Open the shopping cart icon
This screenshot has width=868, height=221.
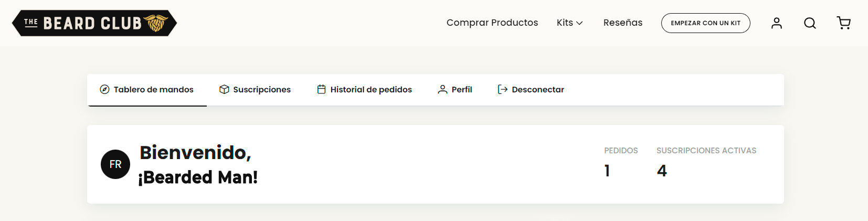tap(843, 23)
